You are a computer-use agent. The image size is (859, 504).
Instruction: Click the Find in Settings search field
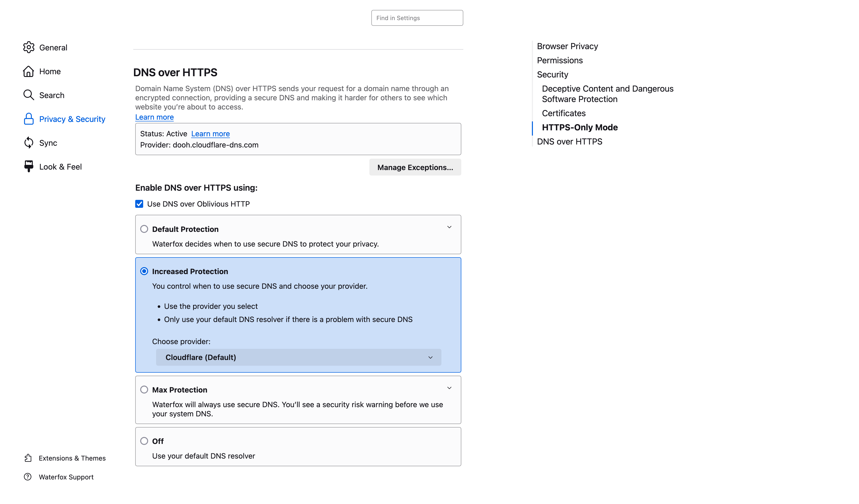click(x=417, y=17)
